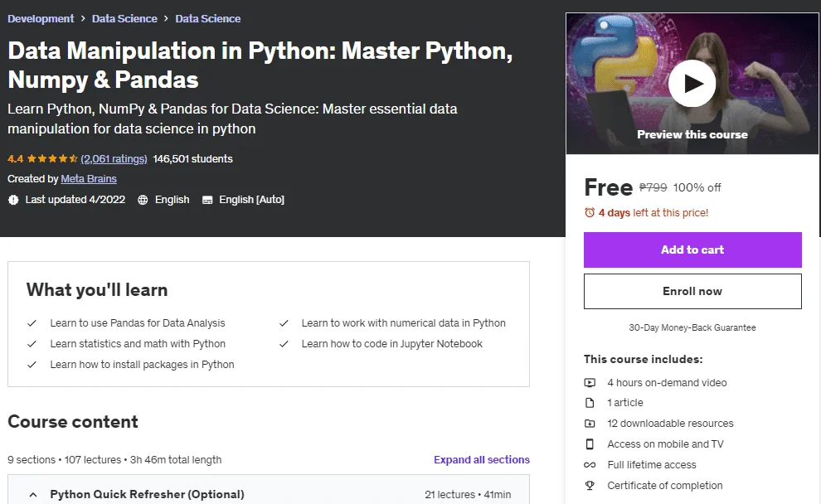Click checkmark beside numerical data in Python
The height and width of the screenshot is (504, 821).
(284, 323)
